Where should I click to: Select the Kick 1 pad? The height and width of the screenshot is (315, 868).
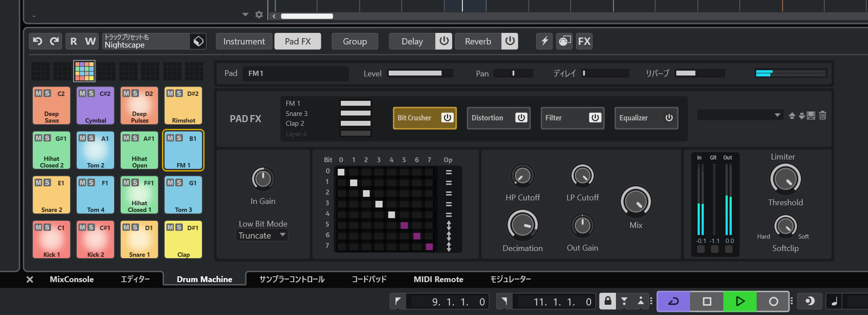(51, 239)
